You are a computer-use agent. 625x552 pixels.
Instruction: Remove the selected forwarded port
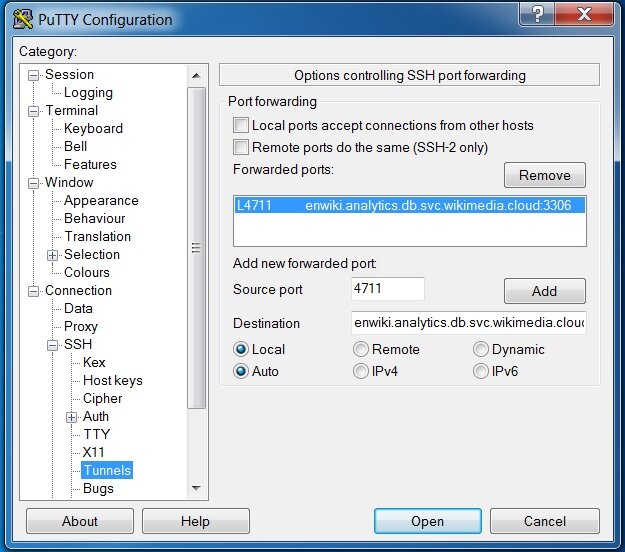[x=544, y=175]
